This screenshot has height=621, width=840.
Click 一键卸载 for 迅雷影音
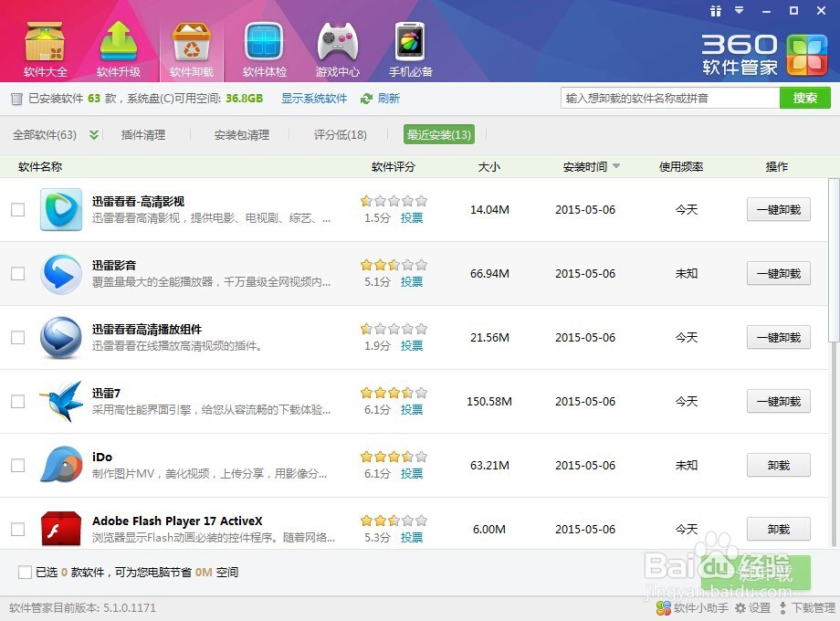pos(779,274)
